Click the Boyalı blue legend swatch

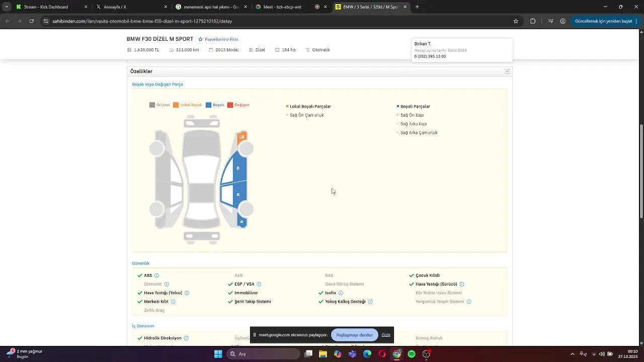click(x=208, y=105)
